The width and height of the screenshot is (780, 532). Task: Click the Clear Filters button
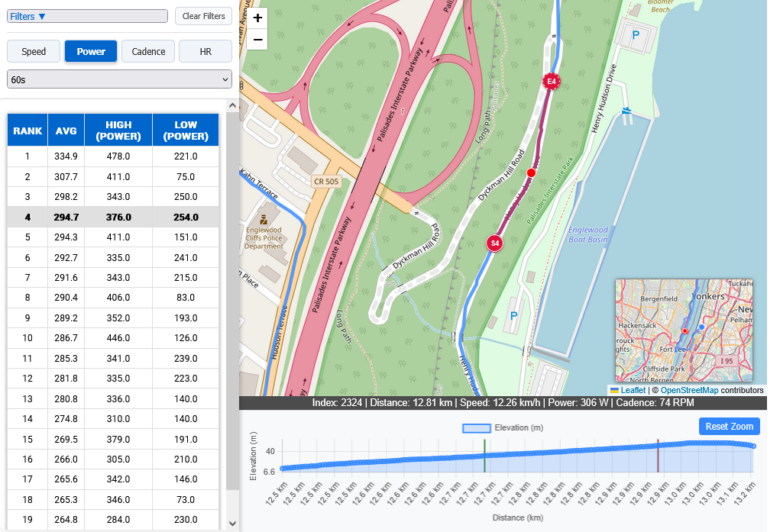(203, 16)
